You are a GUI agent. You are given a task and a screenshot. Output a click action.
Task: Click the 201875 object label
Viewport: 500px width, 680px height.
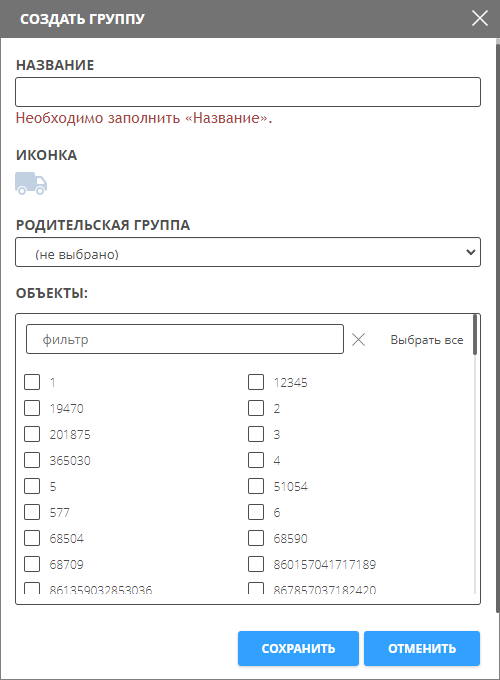click(x=70, y=435)
